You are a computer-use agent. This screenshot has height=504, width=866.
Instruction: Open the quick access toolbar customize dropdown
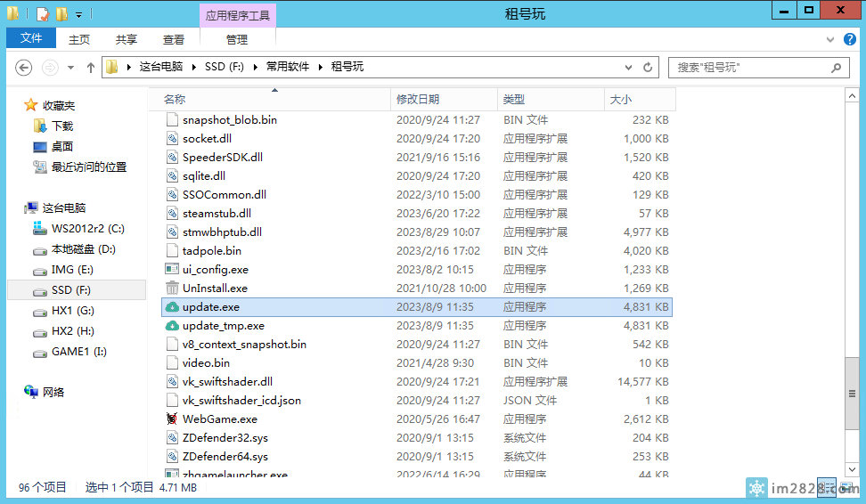point(79,15)
